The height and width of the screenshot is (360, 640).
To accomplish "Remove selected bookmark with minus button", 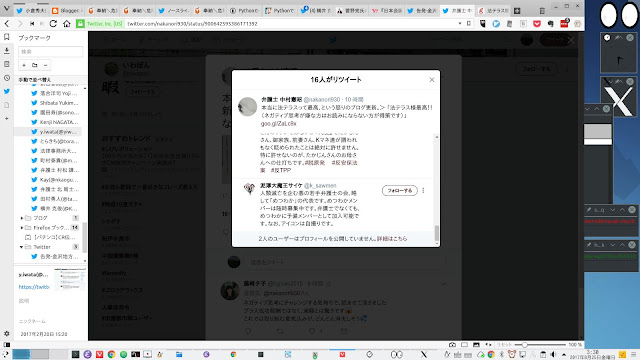I will 46,65.
